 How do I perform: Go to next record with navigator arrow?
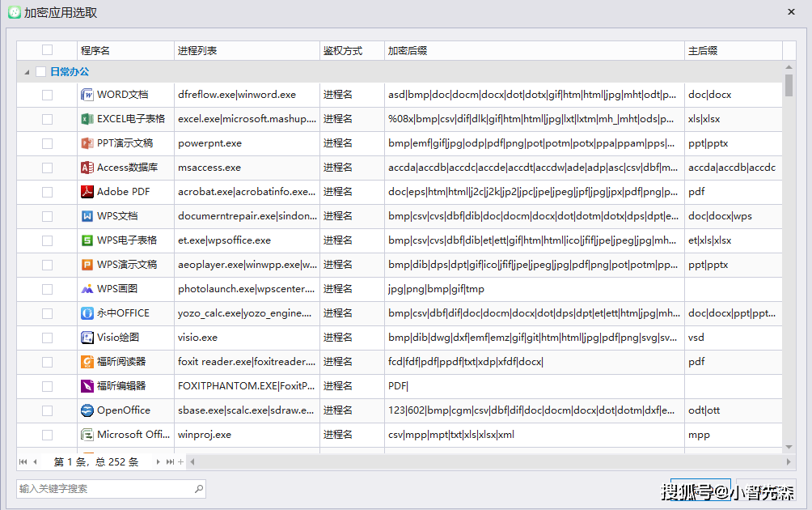pyautogui.click(x=158, y=462)
